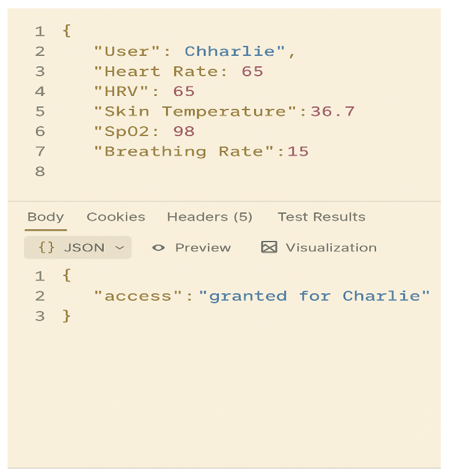Click the Visualization envelope-style icon
Screen dimensions: 449x476
click(269, 247)
